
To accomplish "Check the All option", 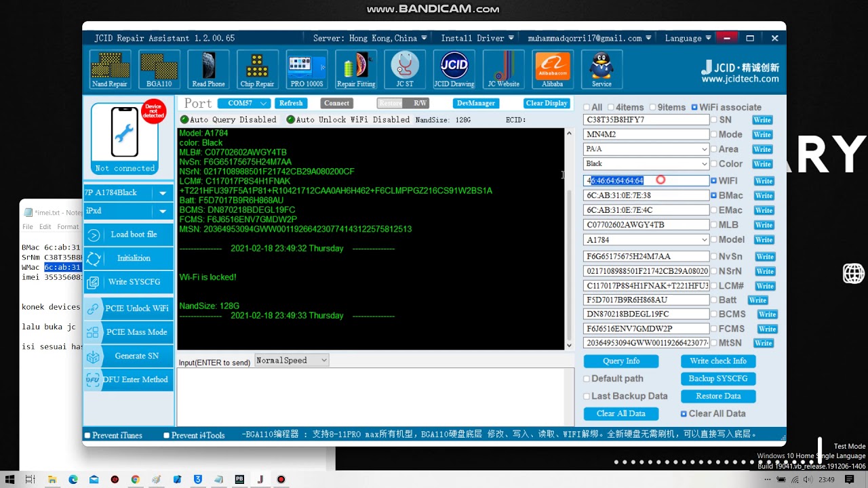I will point(587,108).
